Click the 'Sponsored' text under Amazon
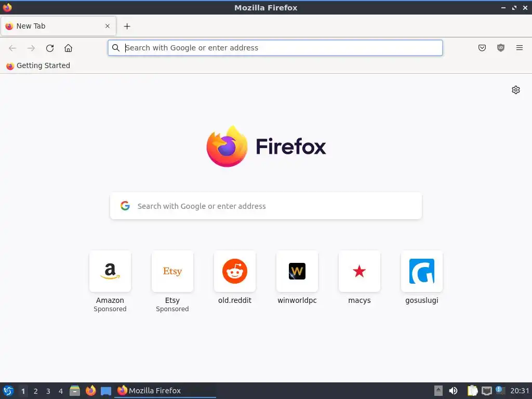Image resolution: width=532 pixels, height=399 pixels. click(x=110, y=309)
